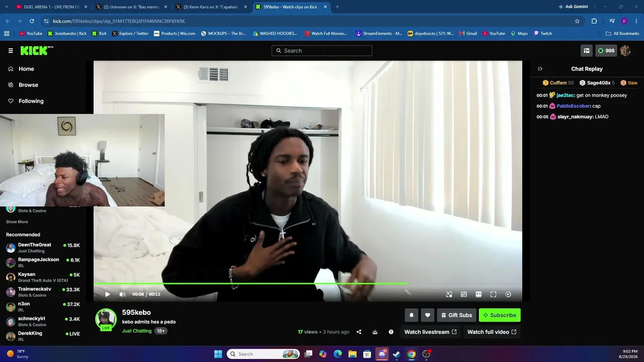
Task: Open the Watch livestream link
Action: (x=430, y=332)
